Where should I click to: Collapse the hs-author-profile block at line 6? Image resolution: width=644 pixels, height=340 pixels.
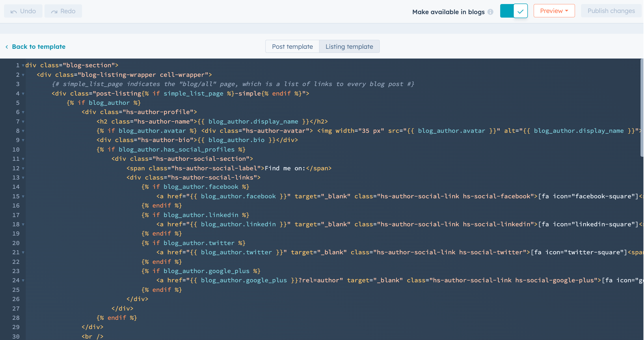coord(23,112)
